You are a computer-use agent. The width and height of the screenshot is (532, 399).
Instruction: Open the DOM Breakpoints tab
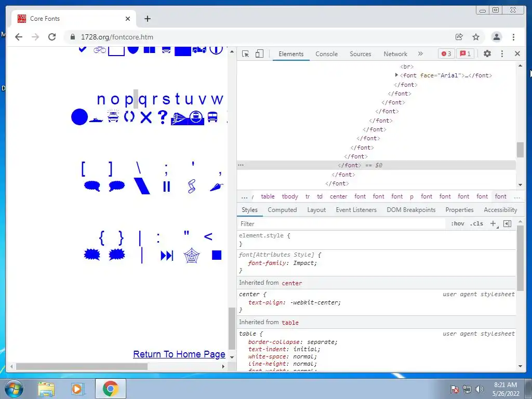tap(411, 210)
